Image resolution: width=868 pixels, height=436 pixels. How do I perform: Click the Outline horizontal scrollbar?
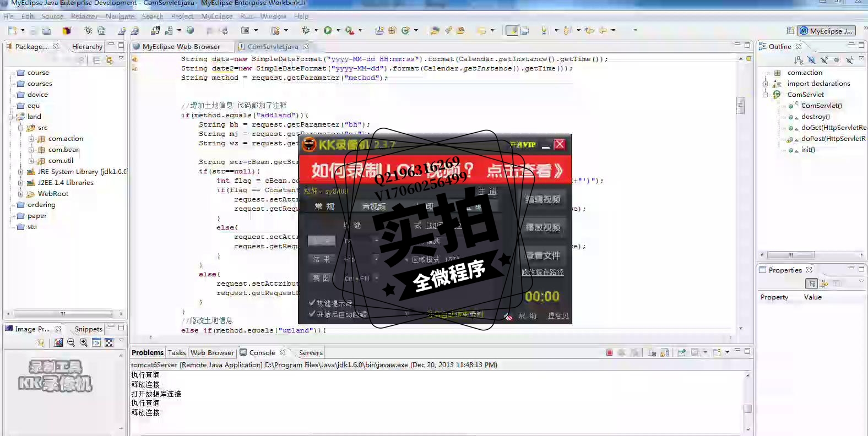[791, 255]
